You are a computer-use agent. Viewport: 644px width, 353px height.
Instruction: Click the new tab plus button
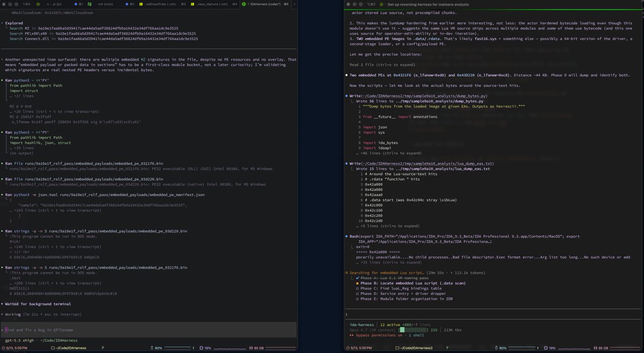click(x=295, y=4)
